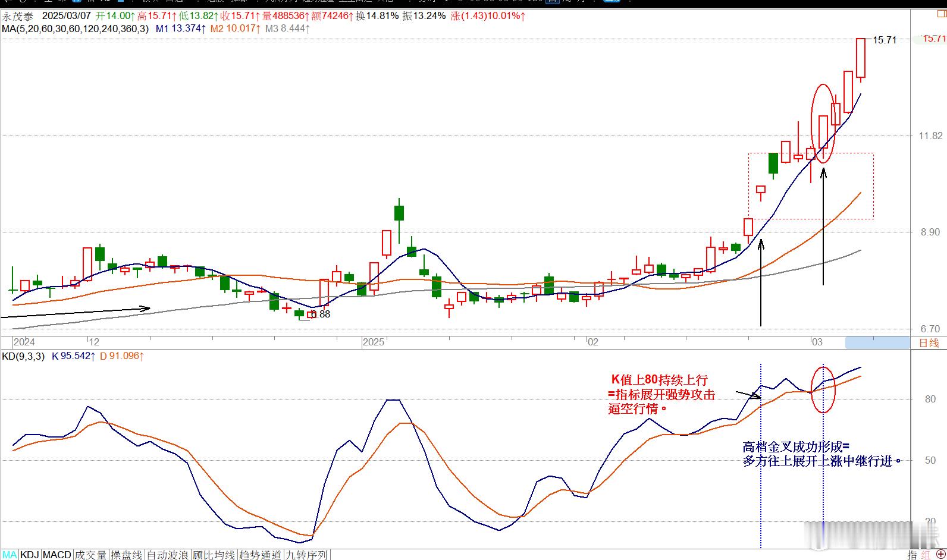Click the stock name 永茂泰
The height and width of the screenshot is (560, 947).
[x=18, y=16]
